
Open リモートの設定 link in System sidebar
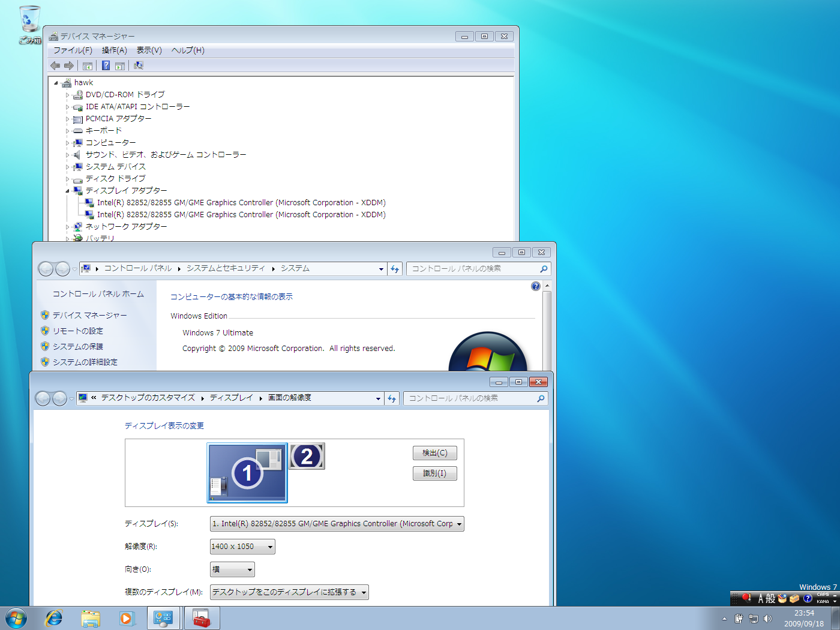[x=78, y=331]
